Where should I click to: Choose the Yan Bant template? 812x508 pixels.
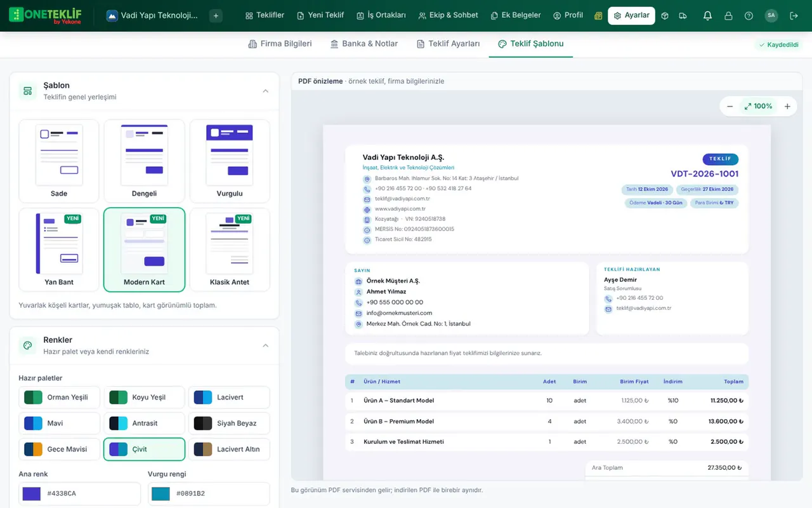coord(59,250)
